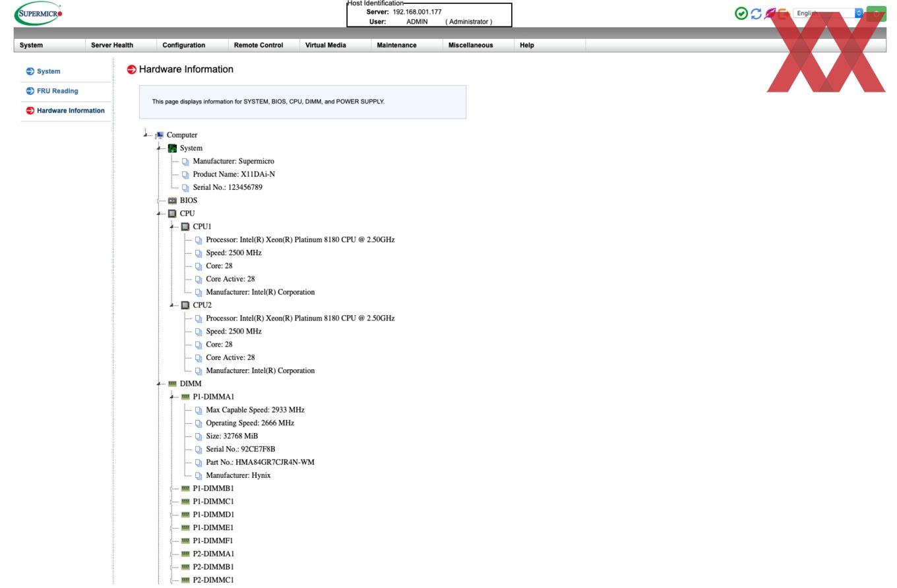Open the Miscellaneous menu

pyautogui.click(x=478, y=45)
